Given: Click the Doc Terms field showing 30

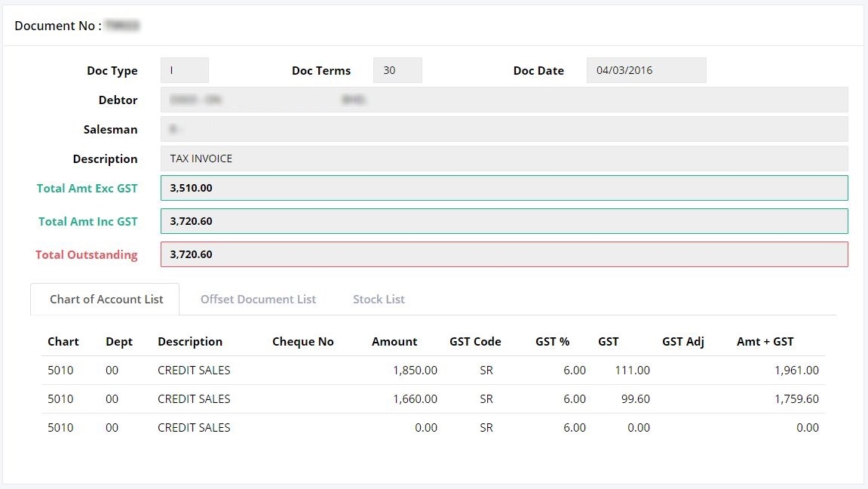Looking at the screenshot, I should pos(397,70).
